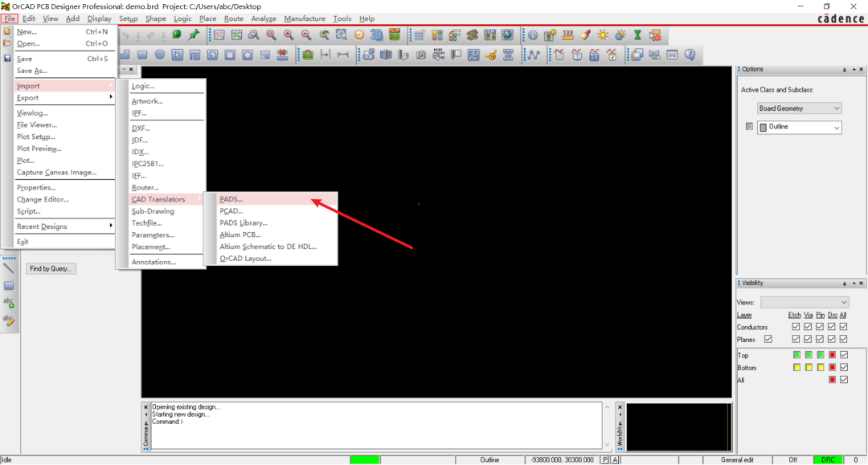
Task: Click the WorldView thumbnail window
Action: [679, 427]
